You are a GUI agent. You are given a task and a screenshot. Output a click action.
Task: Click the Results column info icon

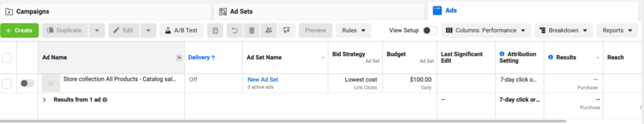click(551, 57)
